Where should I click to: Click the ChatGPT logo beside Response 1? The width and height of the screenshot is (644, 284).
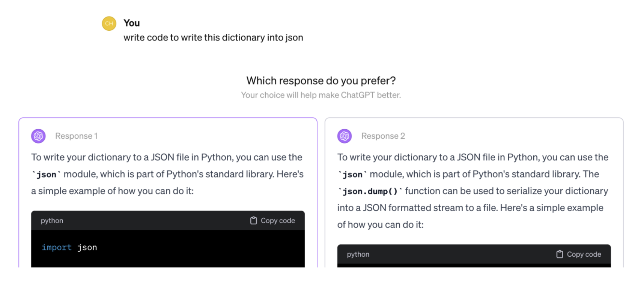point(38,136)
